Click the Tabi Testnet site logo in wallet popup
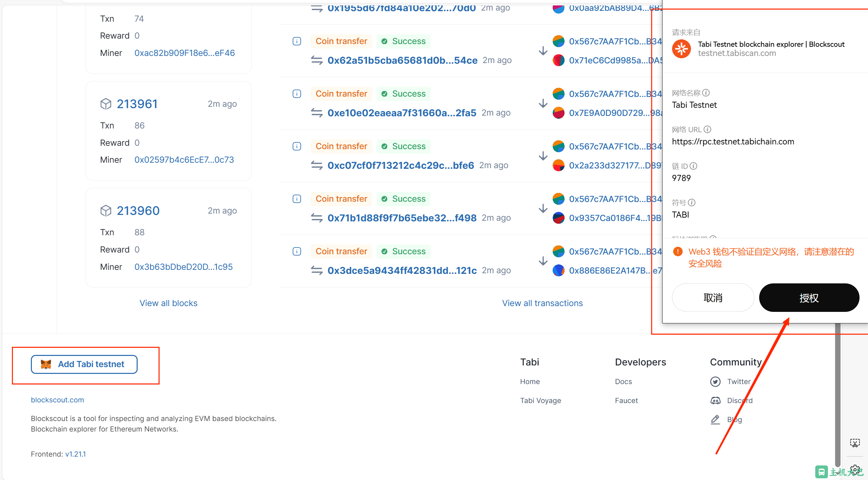This screenshot has height=480, width=868. coord(682,49)
